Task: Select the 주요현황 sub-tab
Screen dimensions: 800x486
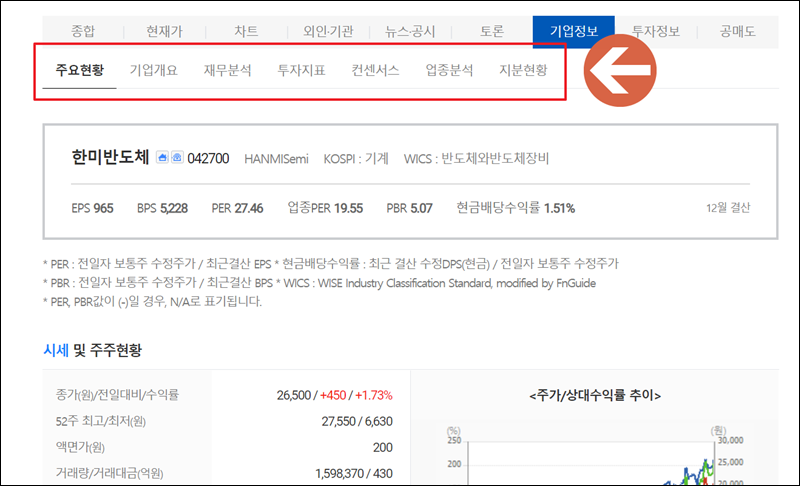Action: tap(80, 70)
